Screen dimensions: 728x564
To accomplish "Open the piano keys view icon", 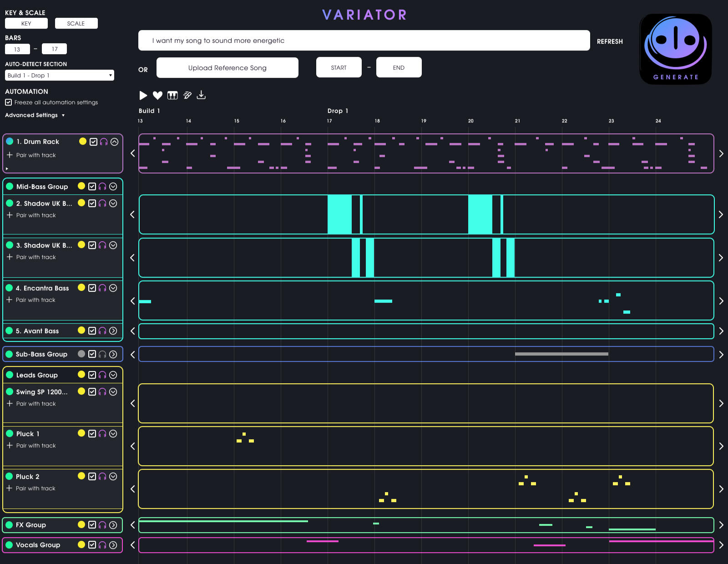I will [172, 95].
